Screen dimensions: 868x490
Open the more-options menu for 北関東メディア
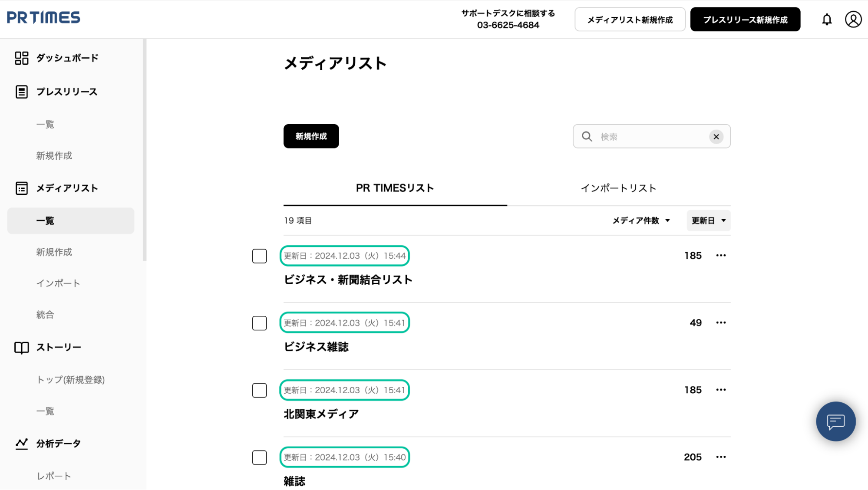[x=721, y=390]
